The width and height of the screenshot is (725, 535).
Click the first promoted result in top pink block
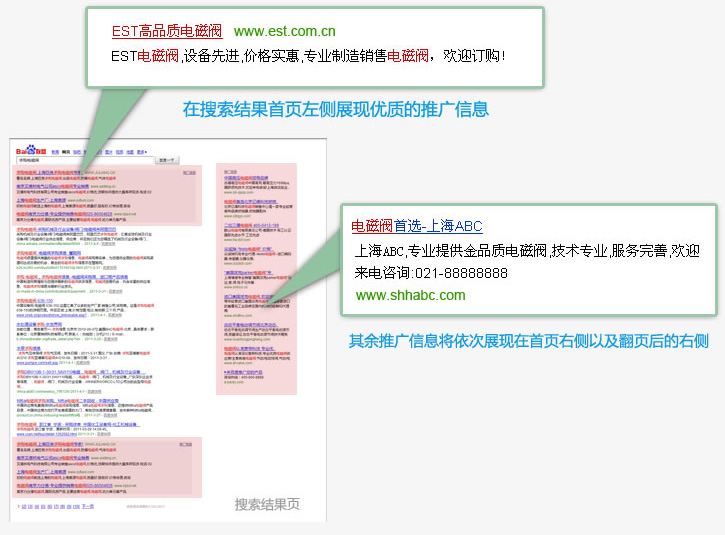[x=50, y=172]
